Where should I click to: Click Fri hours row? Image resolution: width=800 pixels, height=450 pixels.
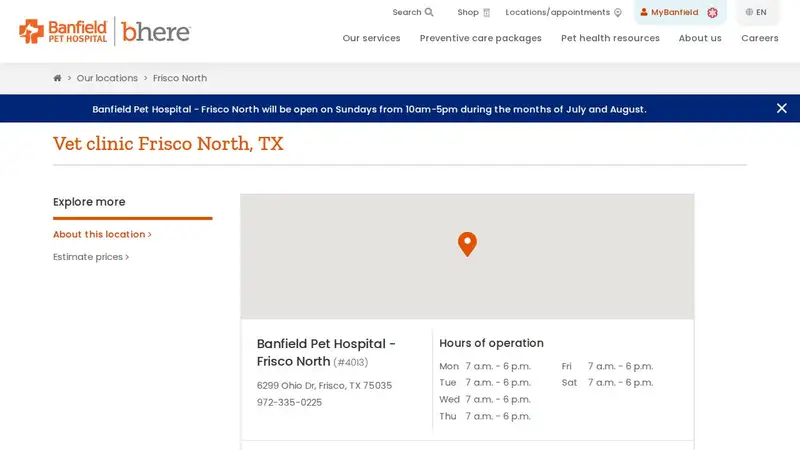pyautogui.click(x=607, y=366)
